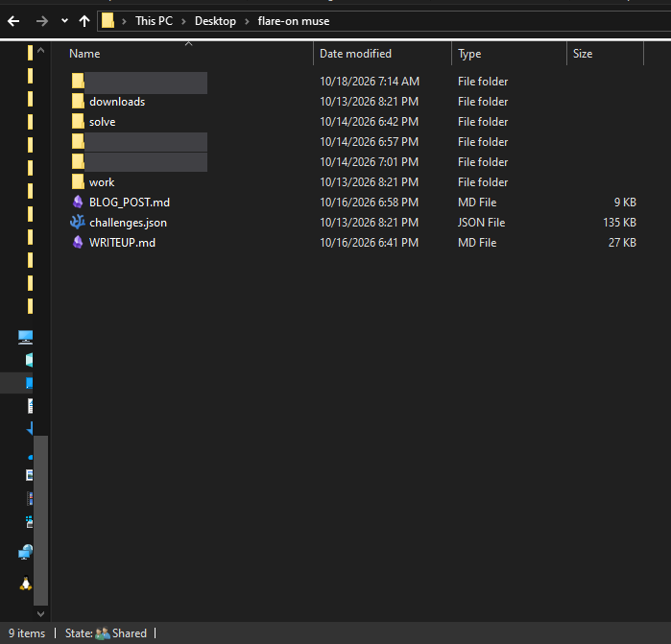Open This PC in navigation pane

(25, 337)
